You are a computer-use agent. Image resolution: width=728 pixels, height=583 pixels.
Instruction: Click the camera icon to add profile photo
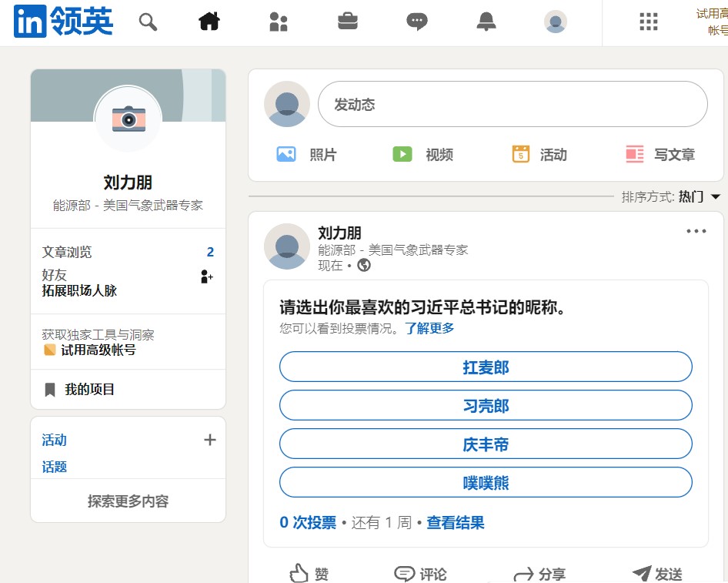coord(129,119)
